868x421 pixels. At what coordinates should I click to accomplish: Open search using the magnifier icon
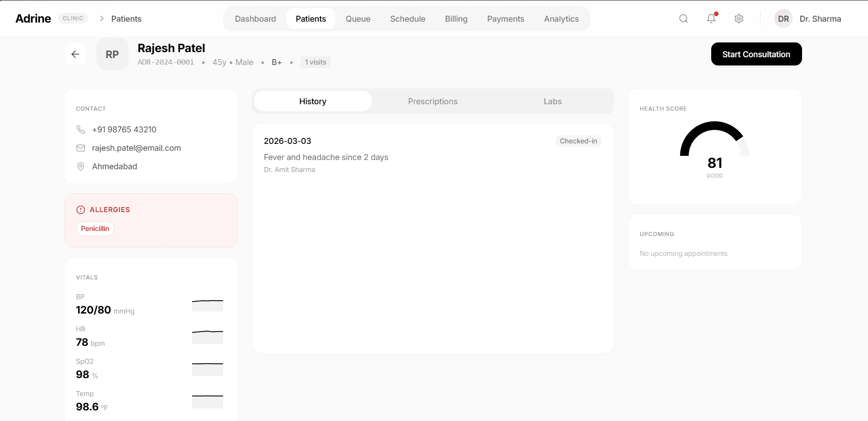pos(683,18)
